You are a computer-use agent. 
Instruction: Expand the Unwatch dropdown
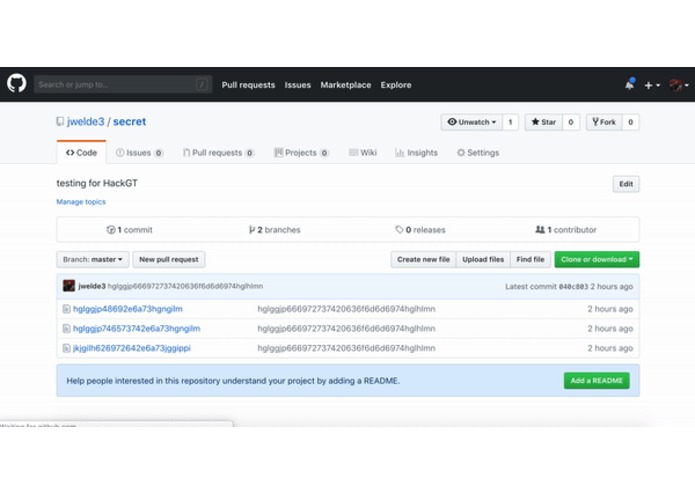pos(470,122)
